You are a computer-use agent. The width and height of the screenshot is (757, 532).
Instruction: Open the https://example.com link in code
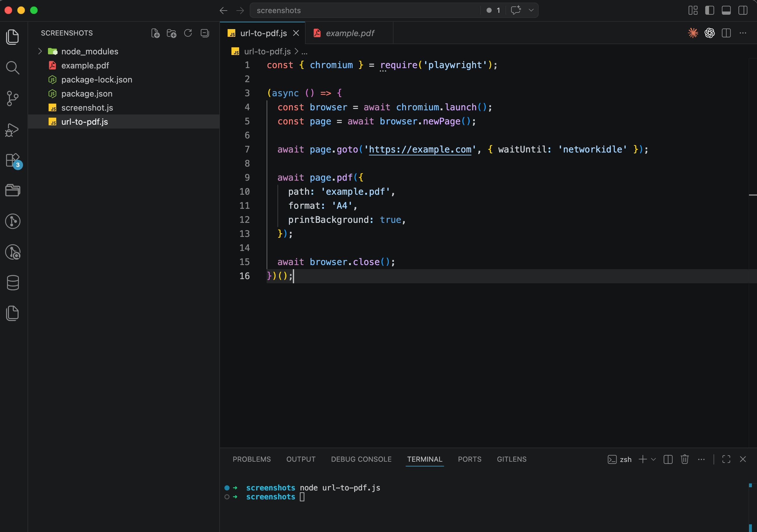[420, 149]
